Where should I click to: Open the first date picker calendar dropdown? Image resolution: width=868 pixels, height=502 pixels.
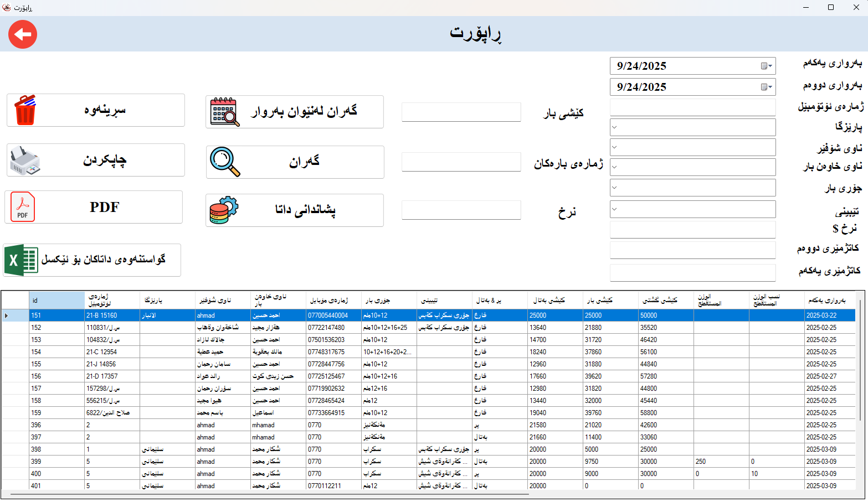coord(767,66)
